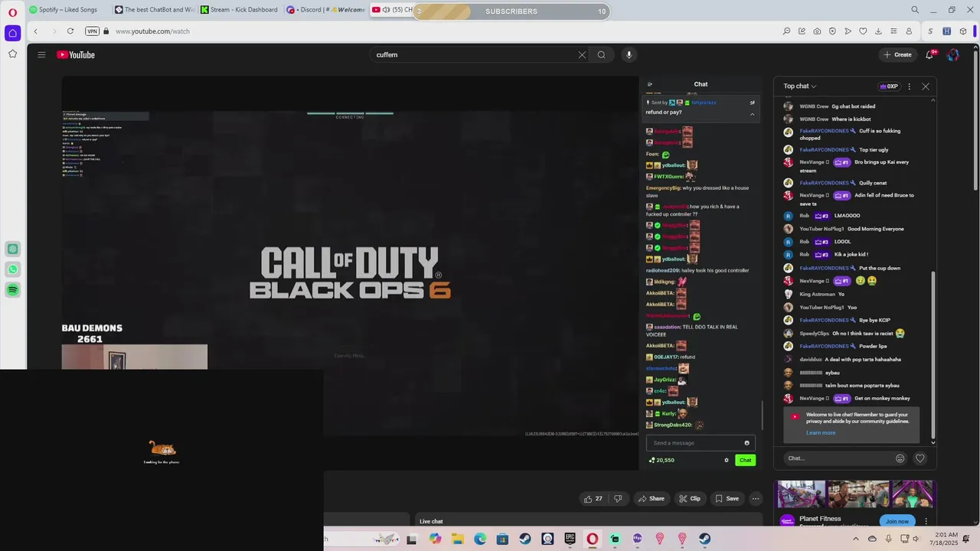Image resolution: width=980 pixels, height=551 pixels.
Task: Open the Opera main menu logo
Action: tap(12, 11)
